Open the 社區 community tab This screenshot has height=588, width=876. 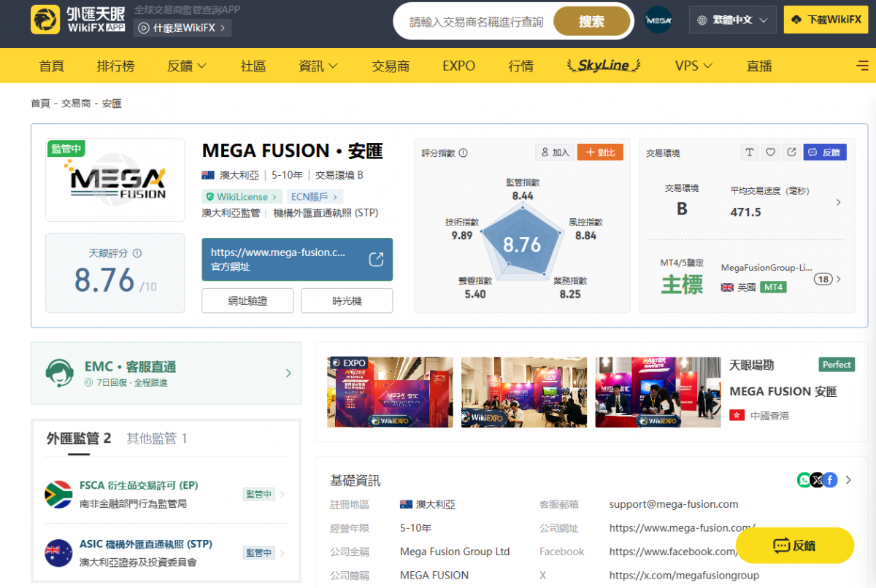[x=253, y=66]
